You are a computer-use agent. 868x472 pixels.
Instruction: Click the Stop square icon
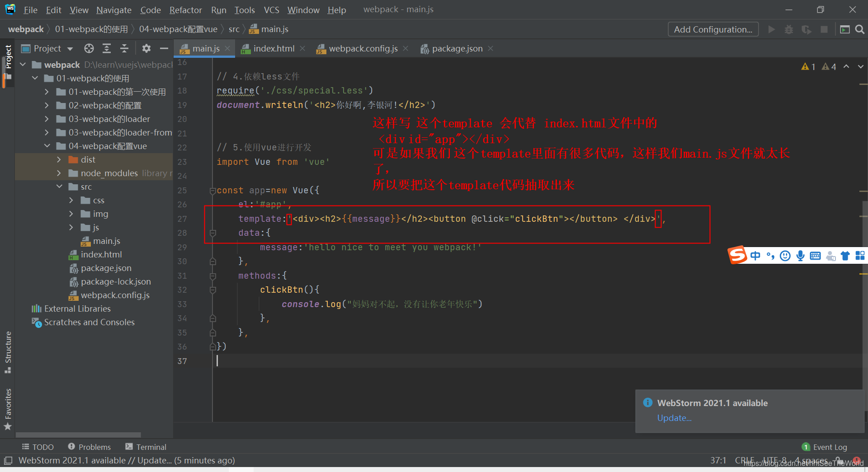tap(824, 29)
